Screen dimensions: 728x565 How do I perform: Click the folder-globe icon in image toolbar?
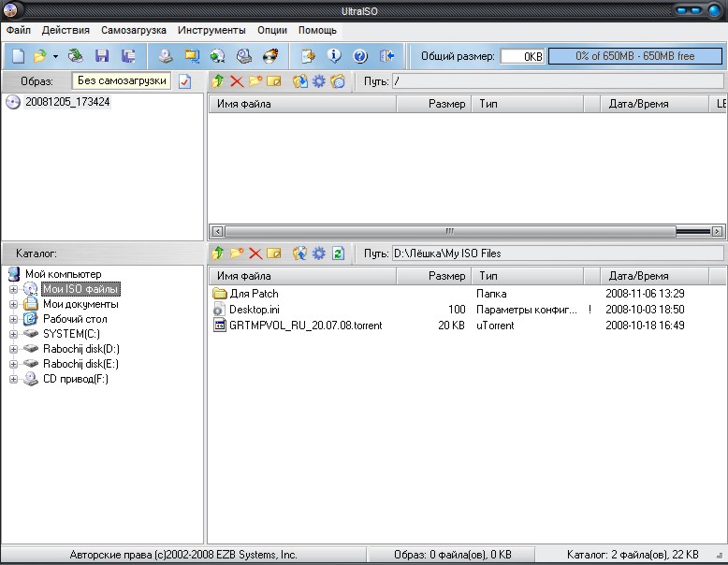(338, 81)
